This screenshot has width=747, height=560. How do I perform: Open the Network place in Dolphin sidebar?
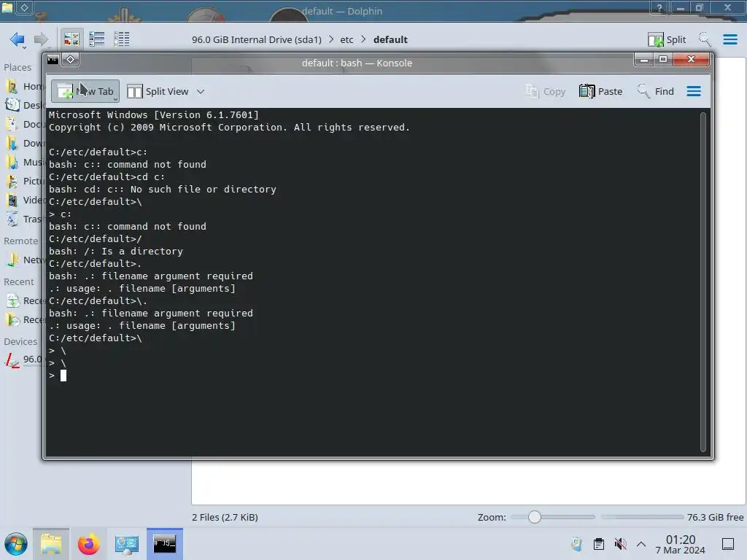pos(24,260)
